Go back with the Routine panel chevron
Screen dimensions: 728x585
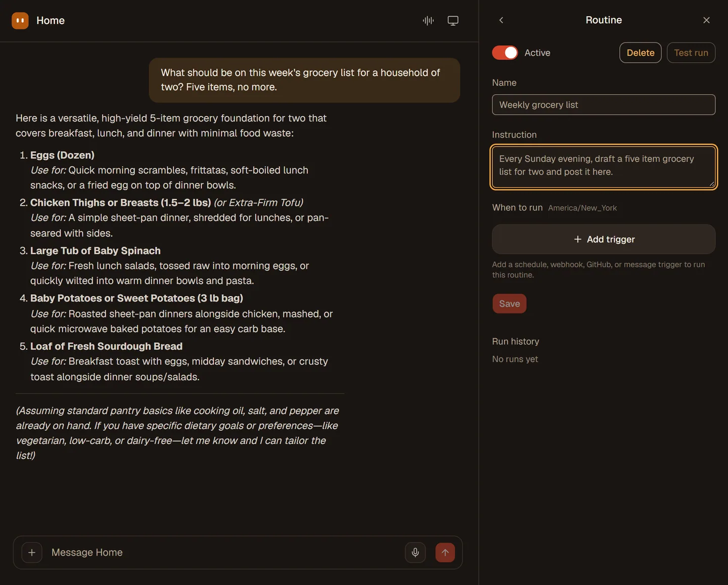point(501,20)
